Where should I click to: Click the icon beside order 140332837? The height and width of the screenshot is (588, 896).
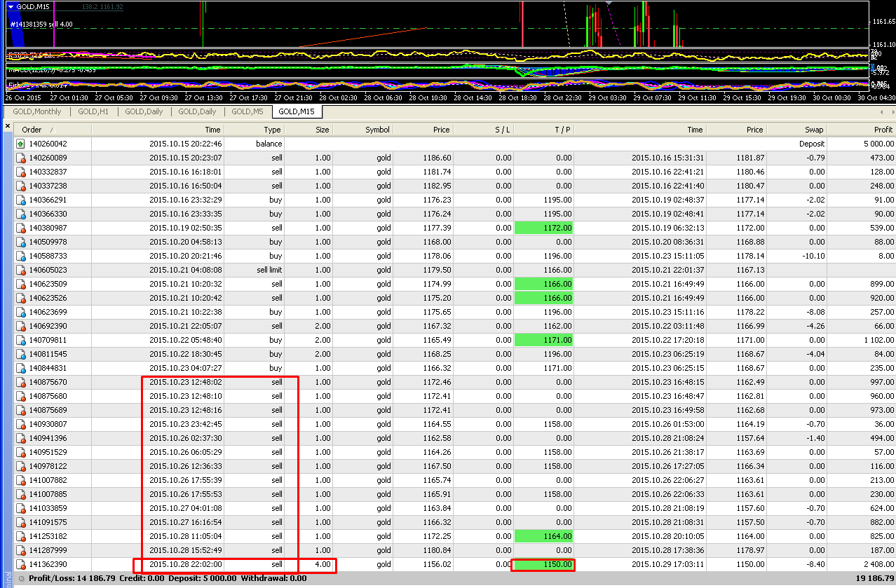pos(20,172)
